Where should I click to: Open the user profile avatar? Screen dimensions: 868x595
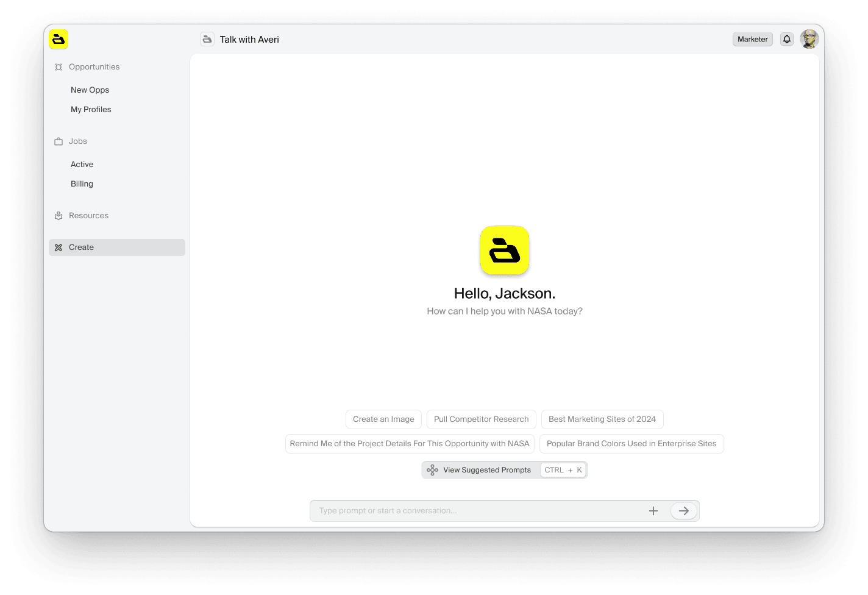point(809,39)
